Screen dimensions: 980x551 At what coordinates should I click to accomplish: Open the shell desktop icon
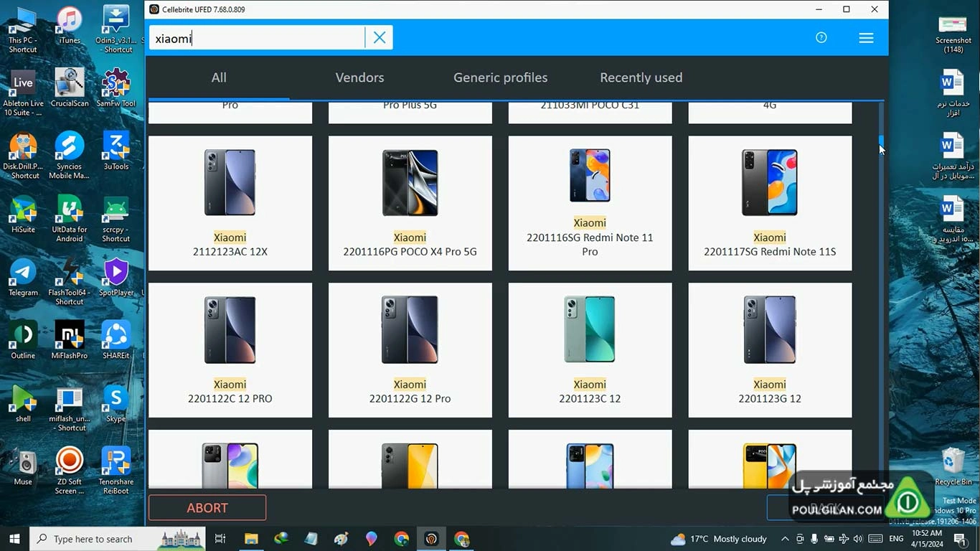coord(23,404)
